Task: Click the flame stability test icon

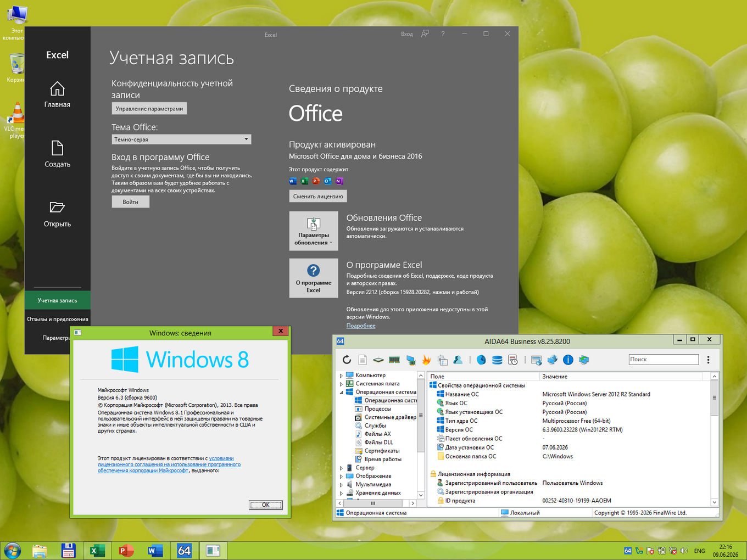Action: (x=426, y=360)
